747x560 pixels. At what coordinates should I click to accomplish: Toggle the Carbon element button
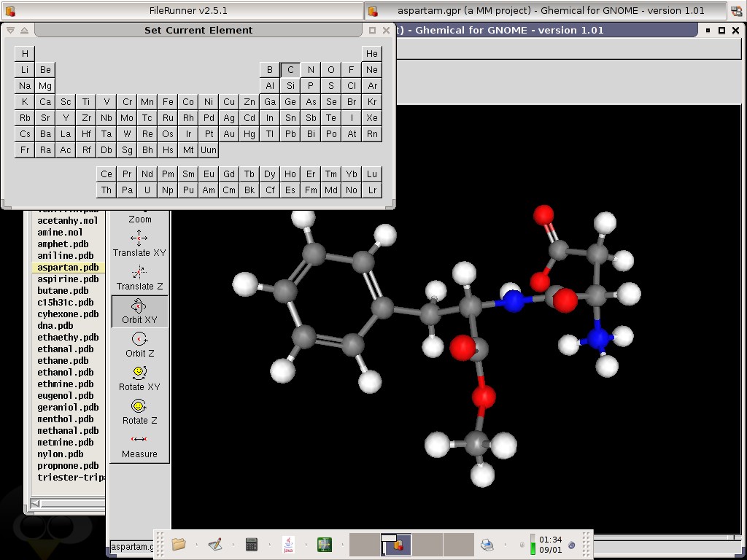click(290, 70)
